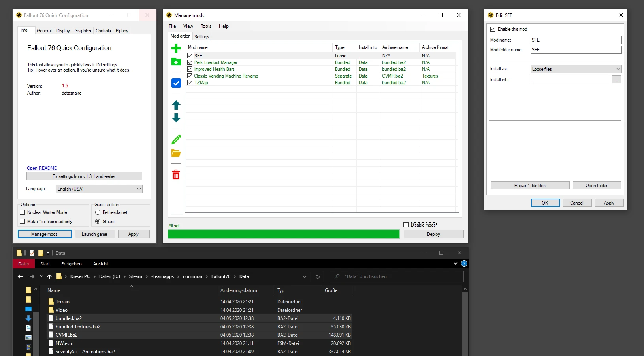Image resolution: width=644 pixels, height=356 pixels.
Task: Open the Language dropdown
Action: [99, 189]
